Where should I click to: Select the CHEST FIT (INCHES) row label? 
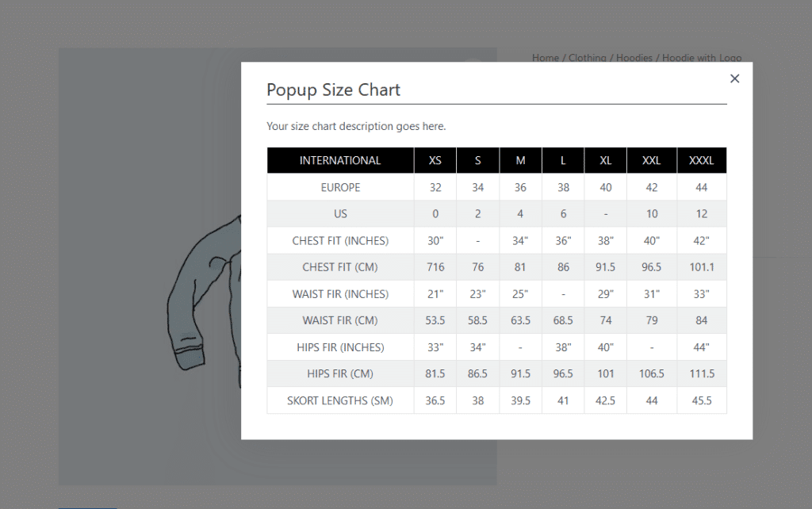(340, 240)
